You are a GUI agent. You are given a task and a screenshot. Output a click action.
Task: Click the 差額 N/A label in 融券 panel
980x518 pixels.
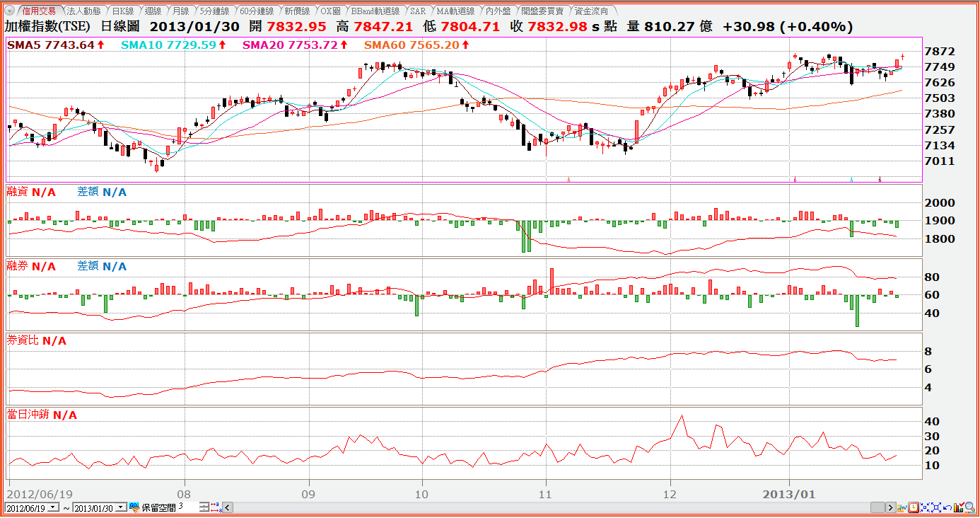tap(102, 266)
